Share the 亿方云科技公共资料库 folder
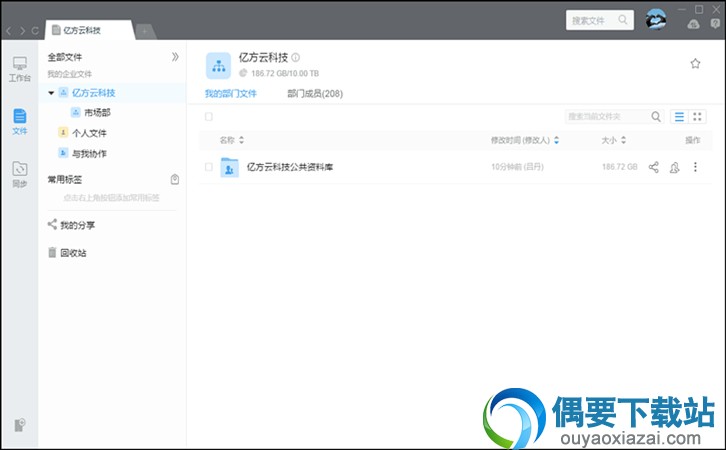 (653, 167)
